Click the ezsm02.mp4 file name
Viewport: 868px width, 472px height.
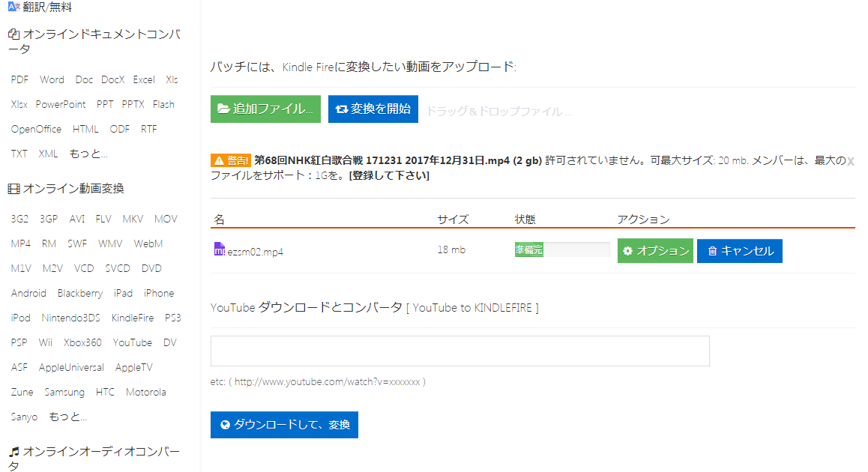pos(255,252)
